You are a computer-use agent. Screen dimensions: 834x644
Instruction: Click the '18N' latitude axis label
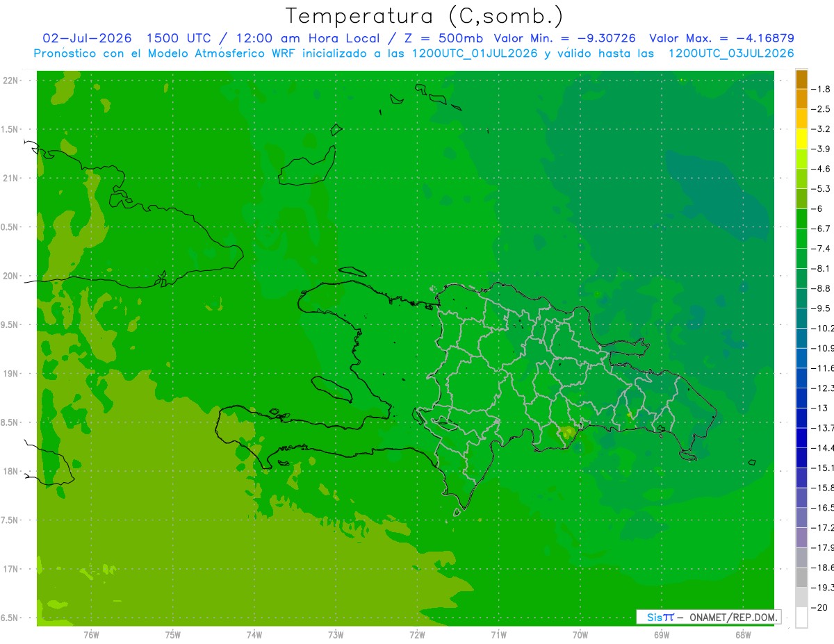(x=11, y=472)
